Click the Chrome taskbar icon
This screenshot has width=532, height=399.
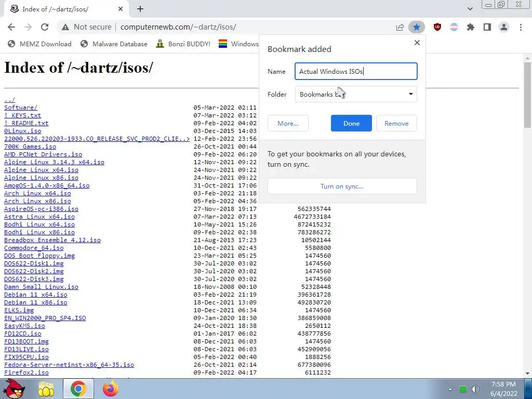[x=78, y=389]
